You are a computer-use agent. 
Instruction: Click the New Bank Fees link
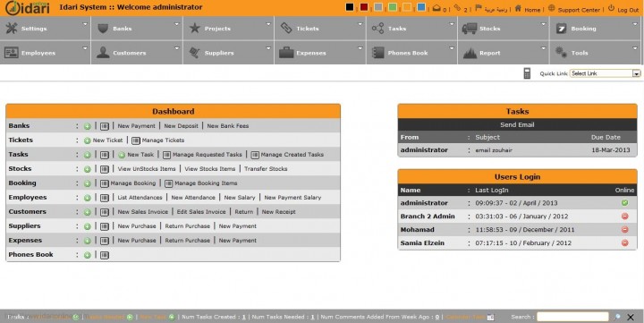(x=228, y=126)
